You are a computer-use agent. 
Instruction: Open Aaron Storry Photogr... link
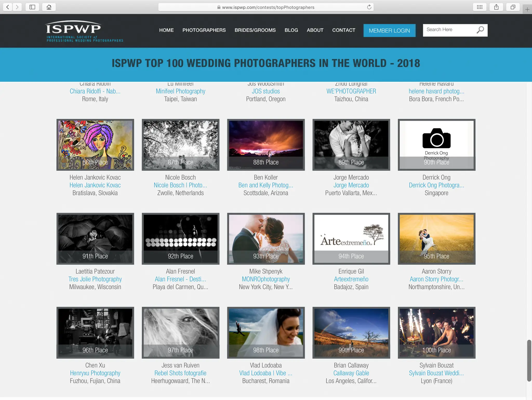[436, 279]
